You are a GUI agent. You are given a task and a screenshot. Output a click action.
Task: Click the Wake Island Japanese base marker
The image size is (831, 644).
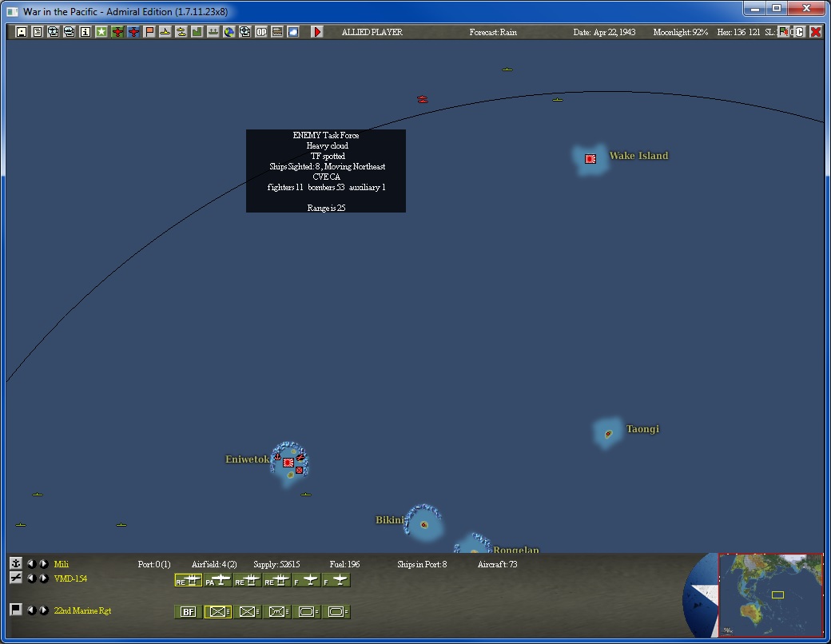point(590,159)
